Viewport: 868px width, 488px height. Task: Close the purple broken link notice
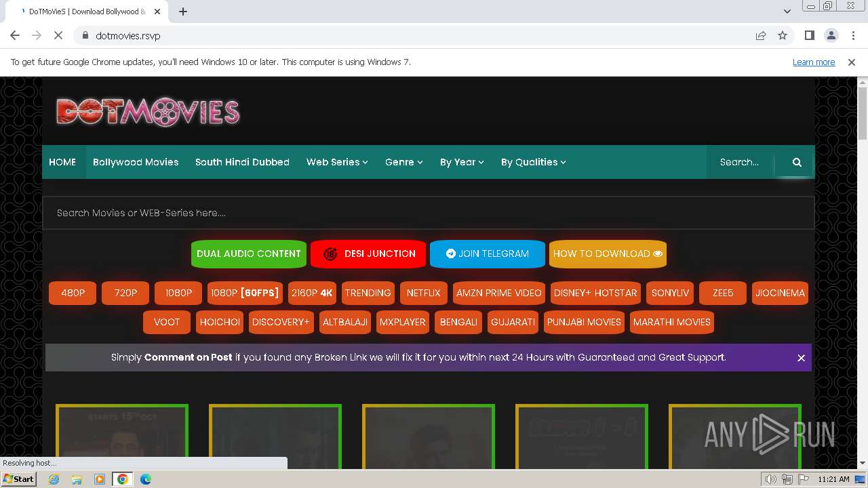click(x=801, y=358)
